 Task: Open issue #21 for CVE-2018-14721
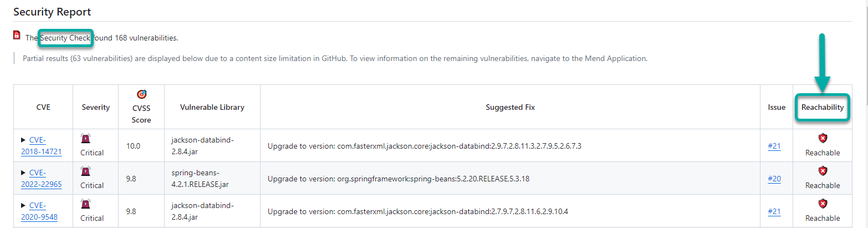[x=774, y=146]
